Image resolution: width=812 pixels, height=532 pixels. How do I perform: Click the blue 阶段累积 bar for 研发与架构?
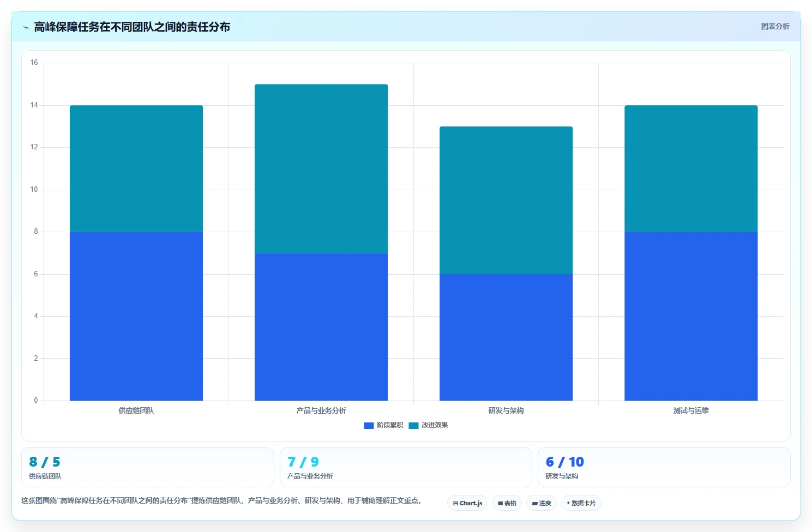506,337
